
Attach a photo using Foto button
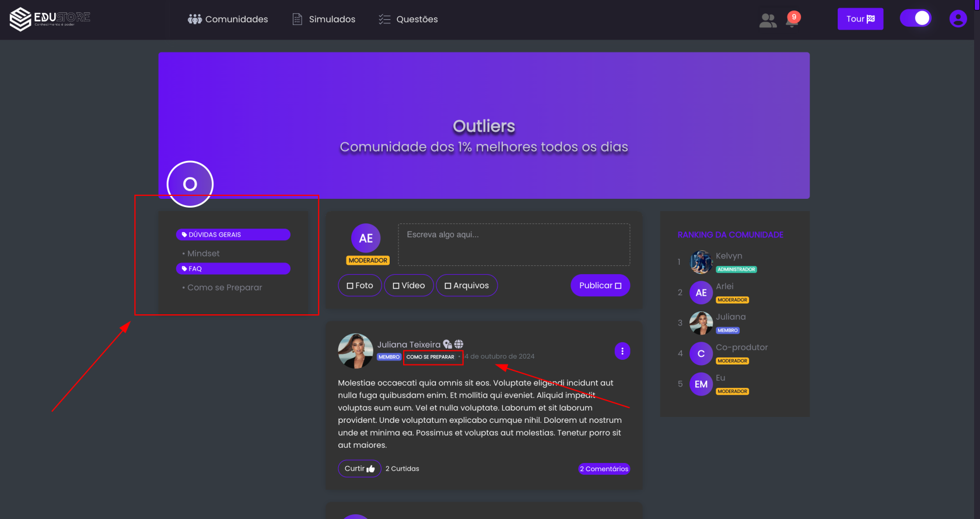[x=360, y=285]
